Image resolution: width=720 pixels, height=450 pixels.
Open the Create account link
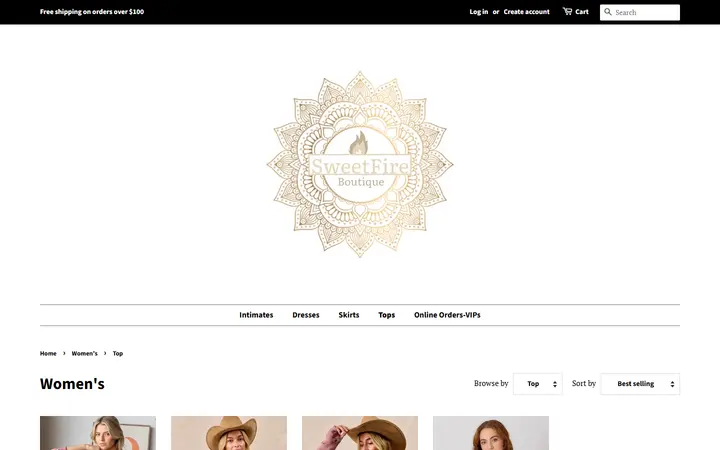[x=526, y=12]
